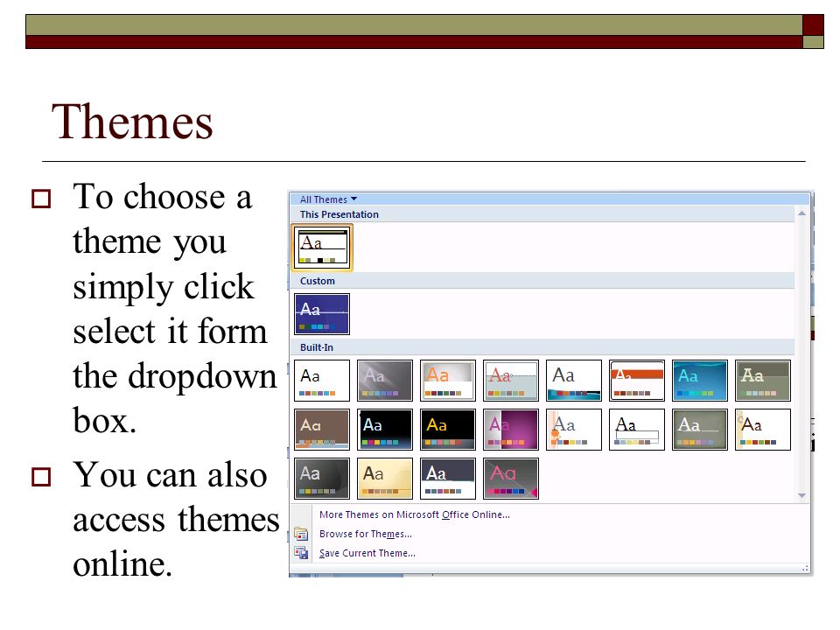840x630 pixels.
Task: Pick the pale blue theme with red Aa
Action: click(511, 381)
